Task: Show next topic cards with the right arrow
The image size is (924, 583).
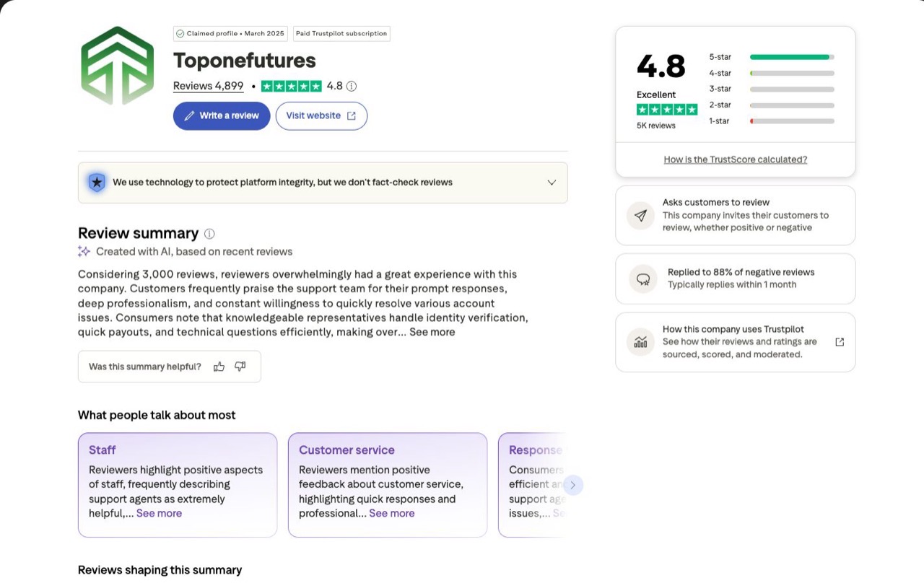Action: click(573, 485)
